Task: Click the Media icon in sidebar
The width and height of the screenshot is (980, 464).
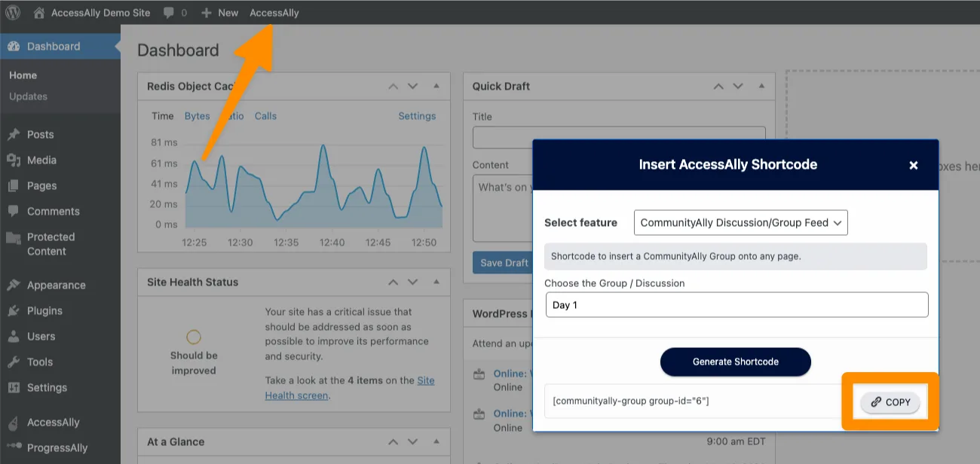Action: pos(14,160)
